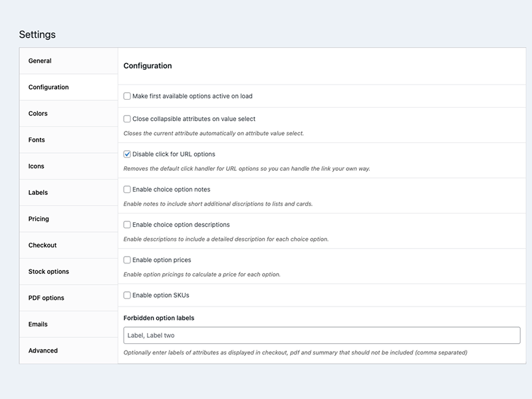This screenshot has height=399, width=532.
Task: Open the Advanced settings tab
Action: pyautogui.click(x=43, y=350)
